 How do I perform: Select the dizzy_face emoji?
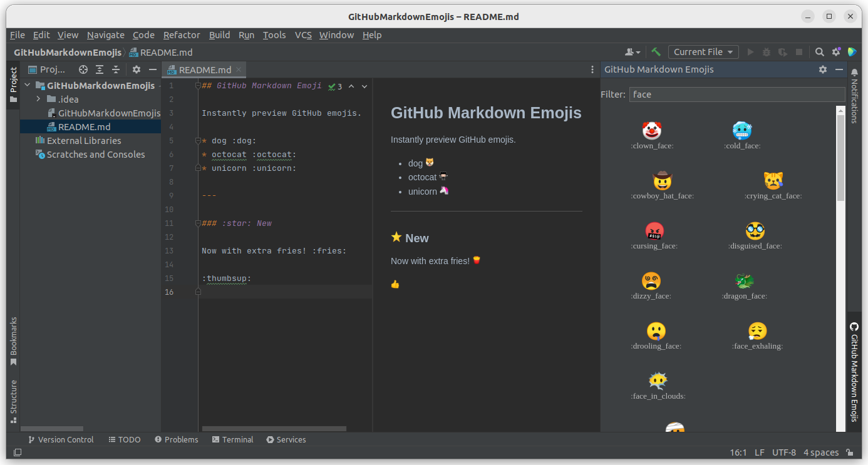651,285
